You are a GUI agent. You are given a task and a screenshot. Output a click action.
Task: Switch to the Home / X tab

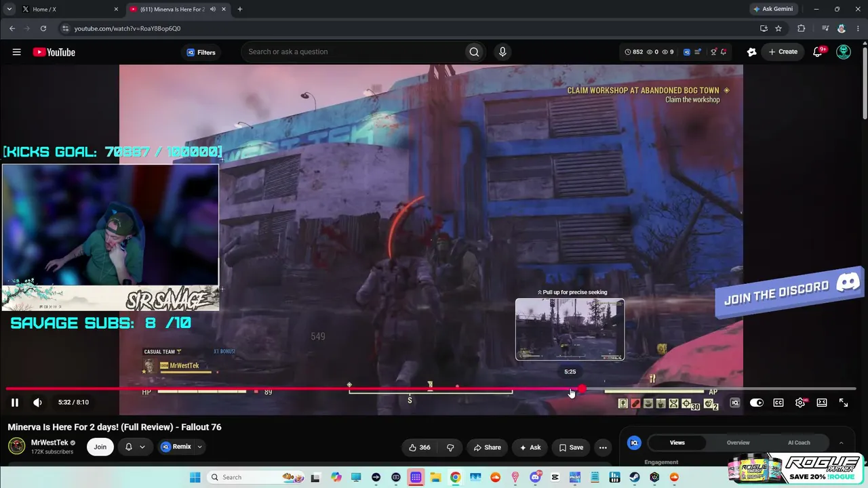point(70,9)
